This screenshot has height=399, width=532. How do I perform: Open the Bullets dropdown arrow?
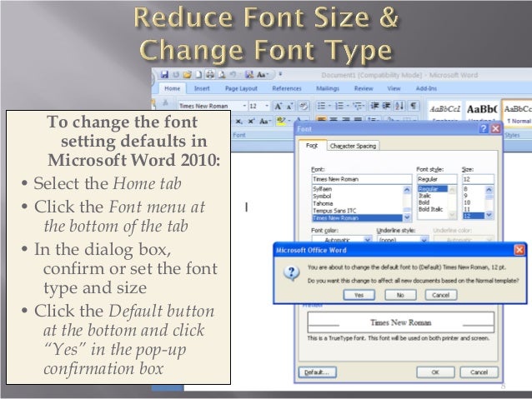(x=329, y=106)
